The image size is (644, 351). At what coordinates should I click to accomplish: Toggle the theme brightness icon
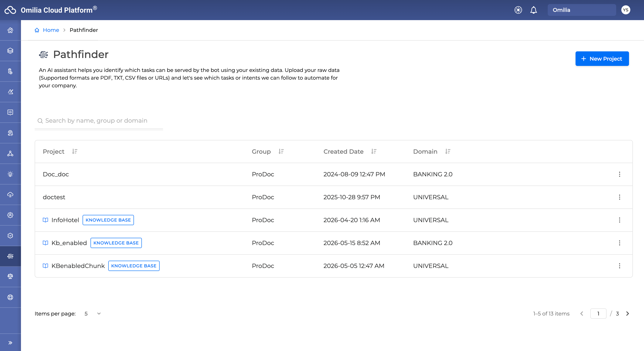pos(518,10)
